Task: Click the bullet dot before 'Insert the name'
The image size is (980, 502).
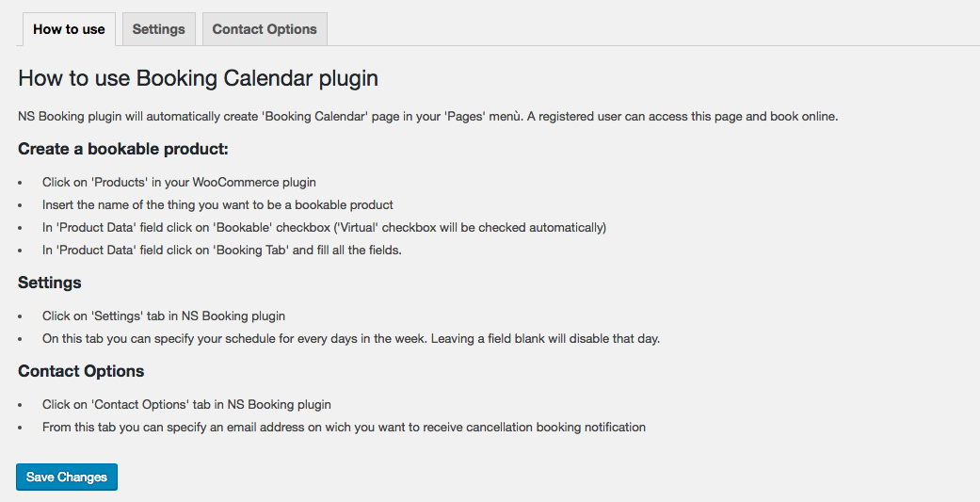Action: point(20,205)
